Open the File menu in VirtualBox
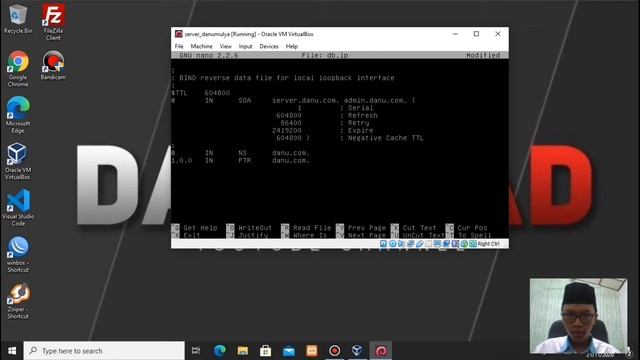The image size is (640, 360). pyautogui.click(x=179, y=46)
